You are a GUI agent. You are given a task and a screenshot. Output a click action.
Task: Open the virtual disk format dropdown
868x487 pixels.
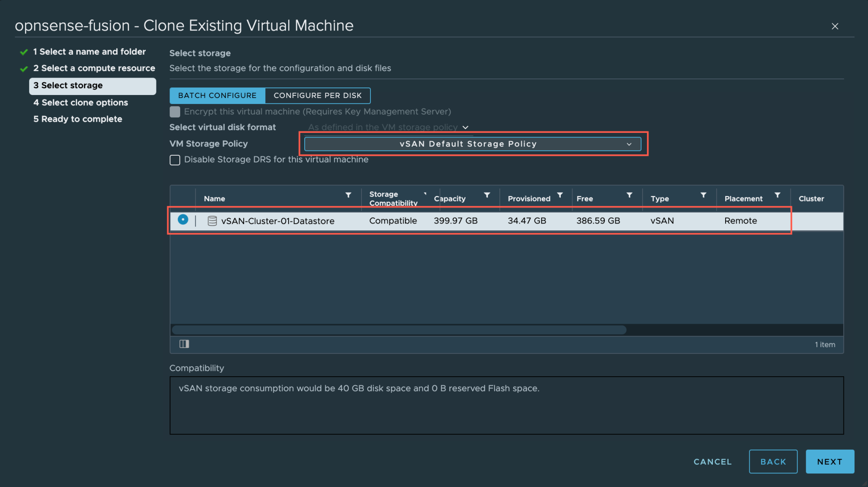tap(388, 127)
